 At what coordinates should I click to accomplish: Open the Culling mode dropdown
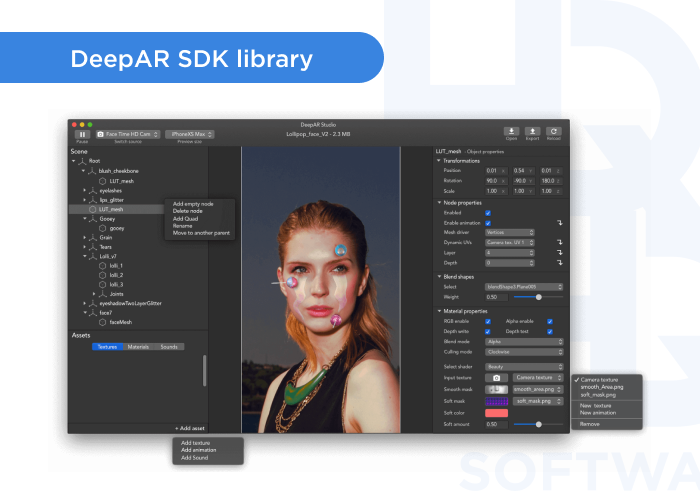click(524, 352)
